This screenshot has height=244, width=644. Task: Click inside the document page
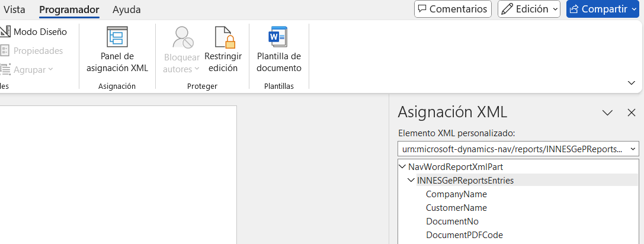tap(118, 175)
